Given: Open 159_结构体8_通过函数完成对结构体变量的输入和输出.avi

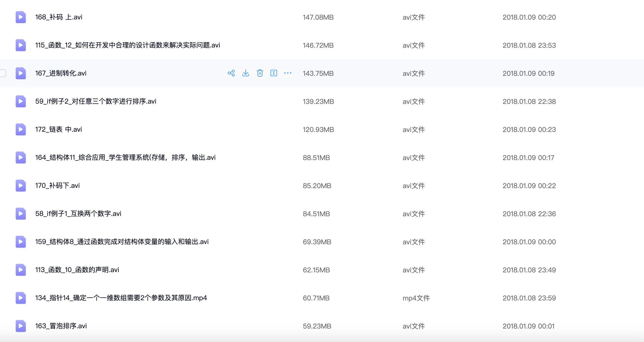Looking at the screenshot, I should tap(122, 242).
